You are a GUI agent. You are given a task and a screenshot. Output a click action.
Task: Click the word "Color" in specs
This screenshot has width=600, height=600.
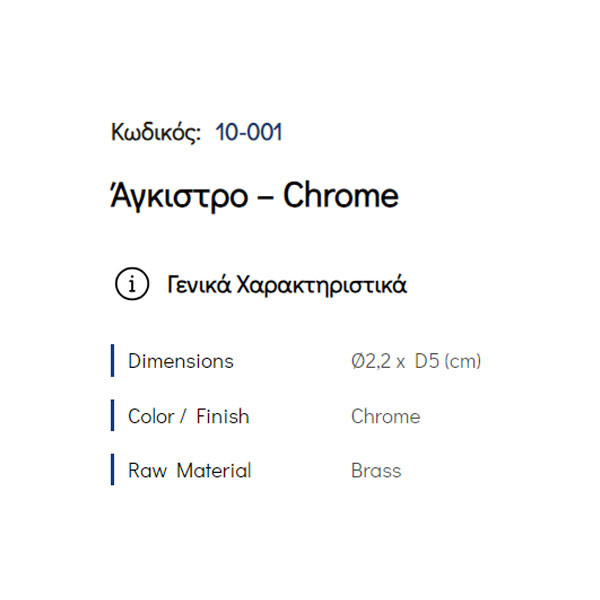[x=153, y=416]
